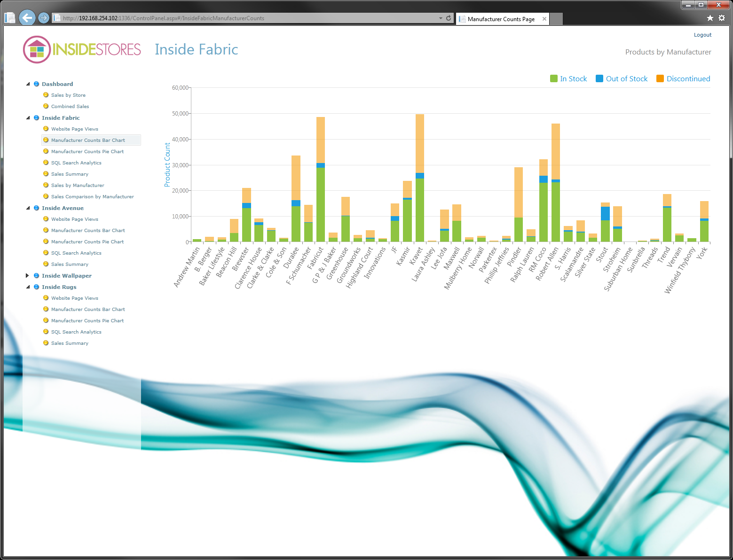Image resolution: width=733 pixels, height=560 pixels.
Task: Click the blue globe icon beside Inside Avenue
Action: pos(36,208)
